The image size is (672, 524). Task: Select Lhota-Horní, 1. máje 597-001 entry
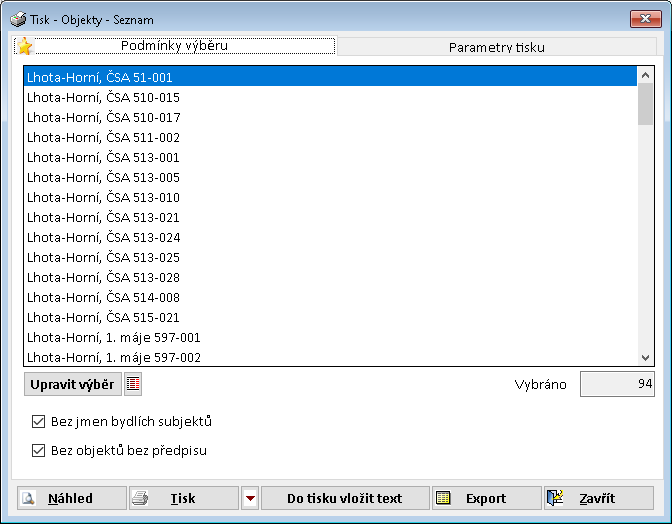click(x=114, y=337)
